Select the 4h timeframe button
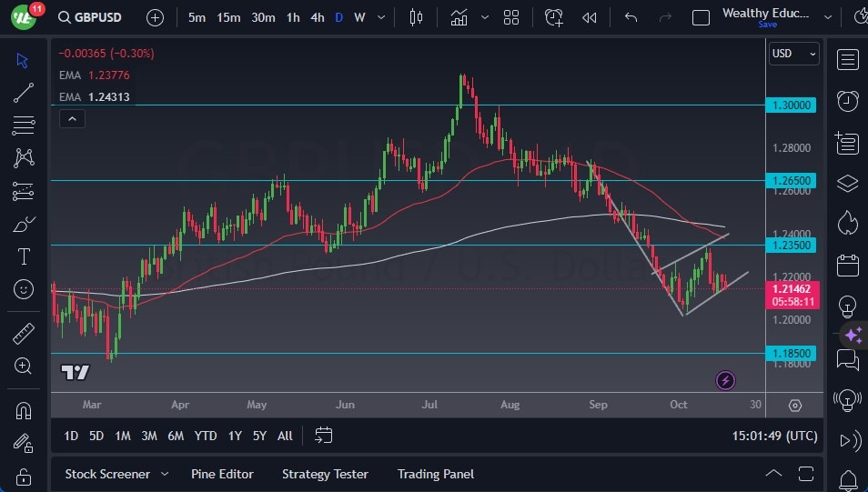Viewport: 868px width, 492px height. click(x=317, y=17)
